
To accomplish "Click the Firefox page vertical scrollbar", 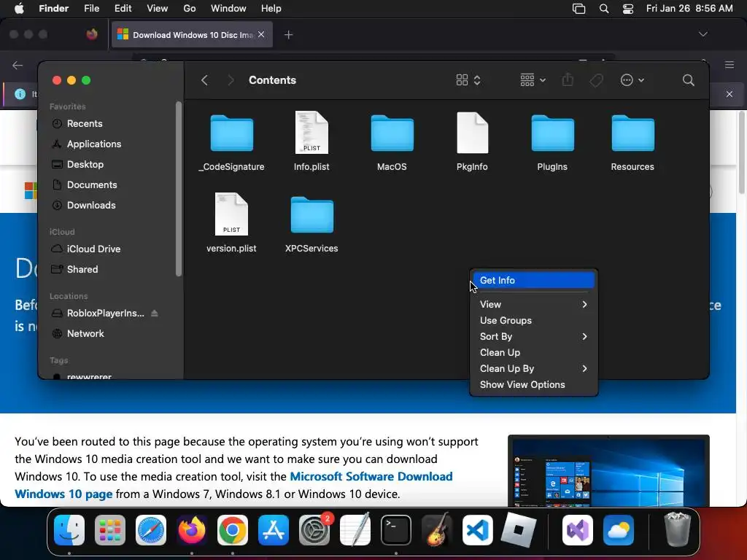I will coord(742,152).
